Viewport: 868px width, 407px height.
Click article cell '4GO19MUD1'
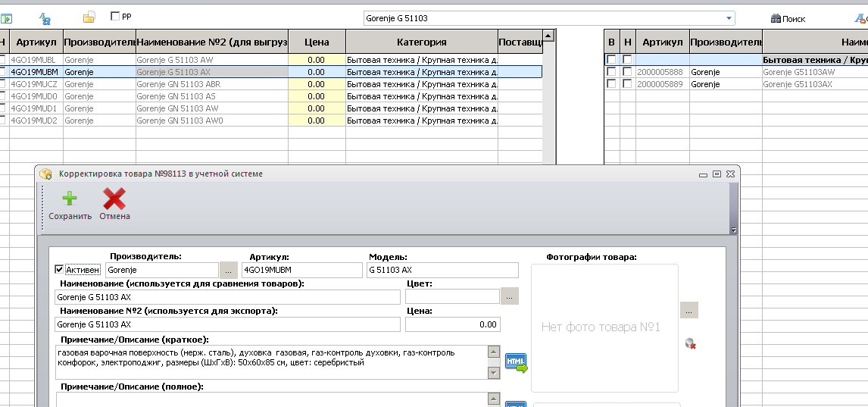[x=36, y=108]
